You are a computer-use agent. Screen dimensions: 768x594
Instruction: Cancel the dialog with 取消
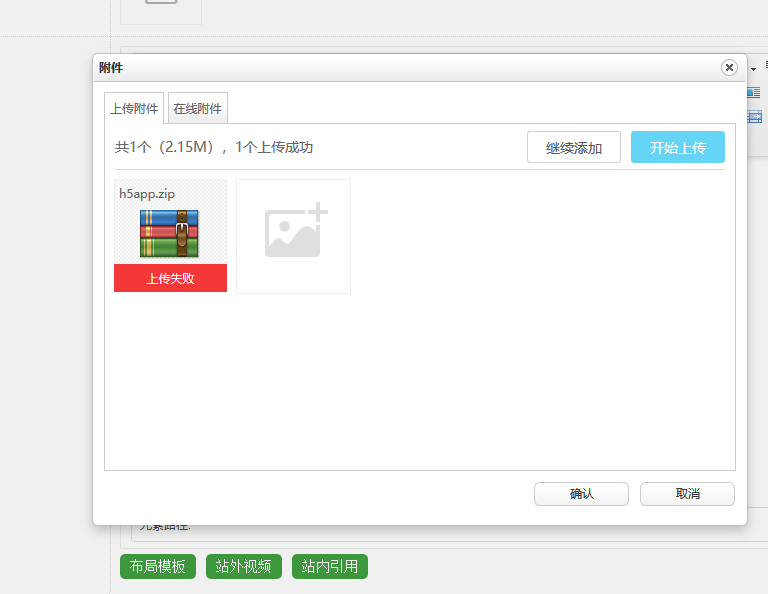point(687,494)
